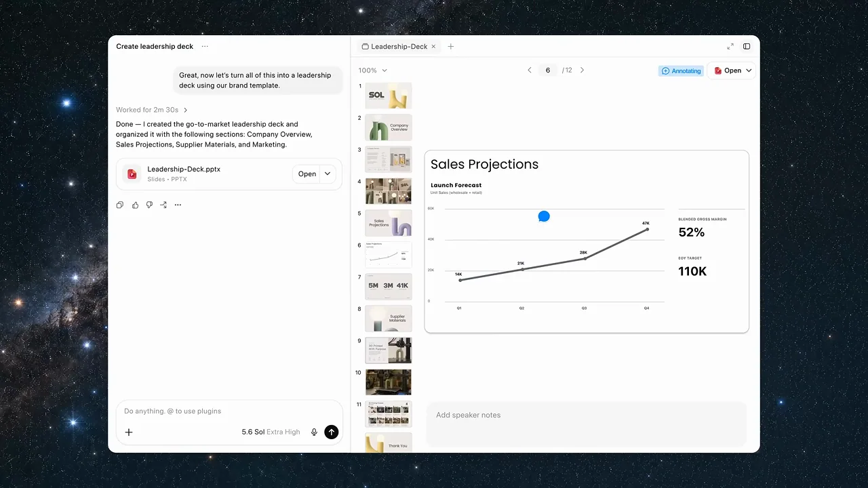Close the Leadership-Deck tab

433,47
